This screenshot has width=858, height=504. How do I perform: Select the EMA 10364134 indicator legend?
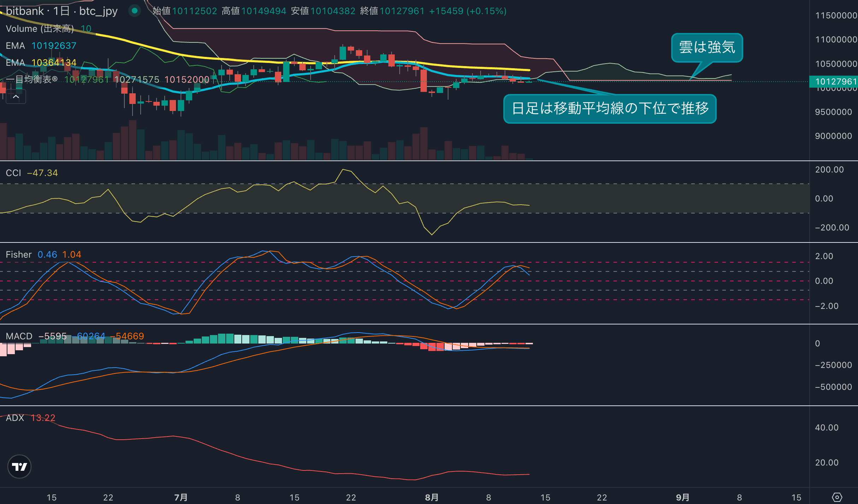(41, 63)
